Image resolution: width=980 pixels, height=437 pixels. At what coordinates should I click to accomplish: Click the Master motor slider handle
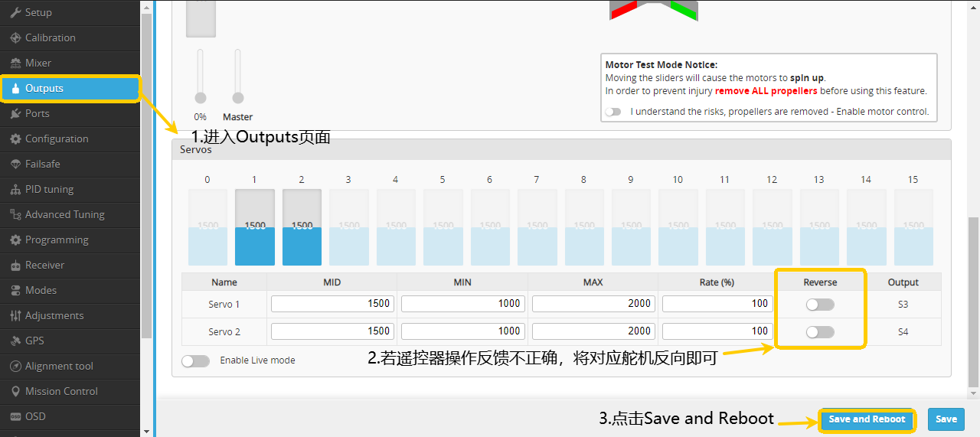[x=238, y=98]
